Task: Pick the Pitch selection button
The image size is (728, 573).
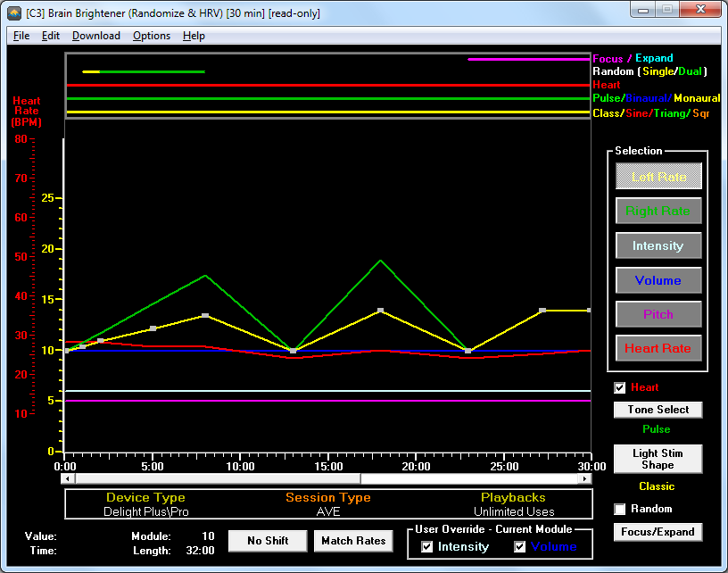Action: 658,314
